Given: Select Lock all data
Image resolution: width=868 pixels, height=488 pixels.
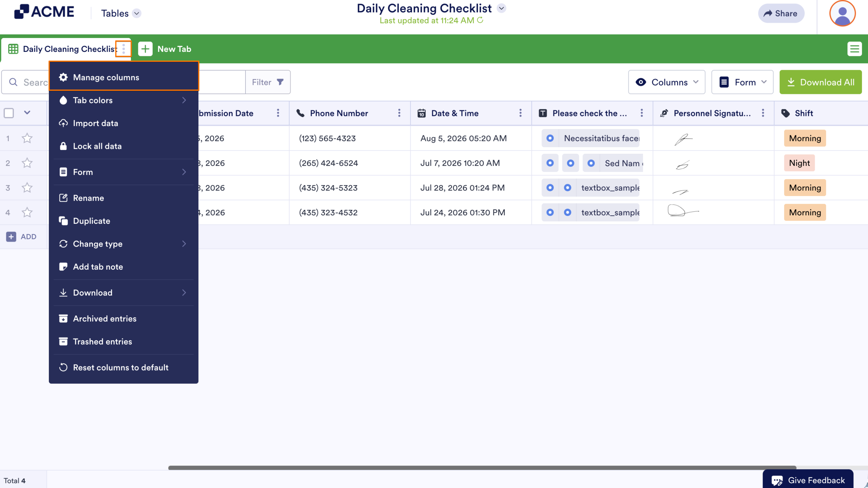Looking at the screenshot, I should click(123, 146).
